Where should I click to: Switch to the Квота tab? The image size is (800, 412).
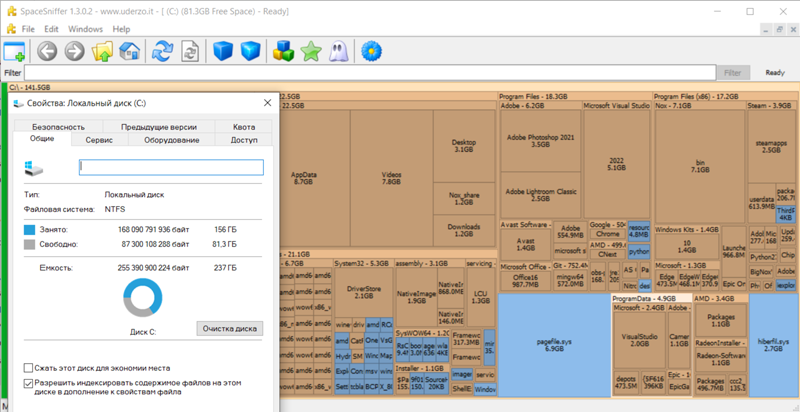tap(244, 127)
